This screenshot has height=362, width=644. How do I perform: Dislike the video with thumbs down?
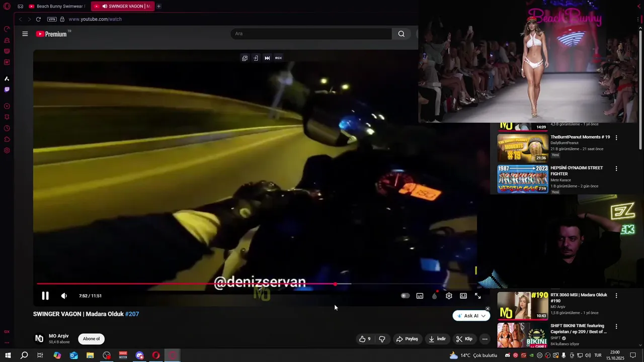382,339
